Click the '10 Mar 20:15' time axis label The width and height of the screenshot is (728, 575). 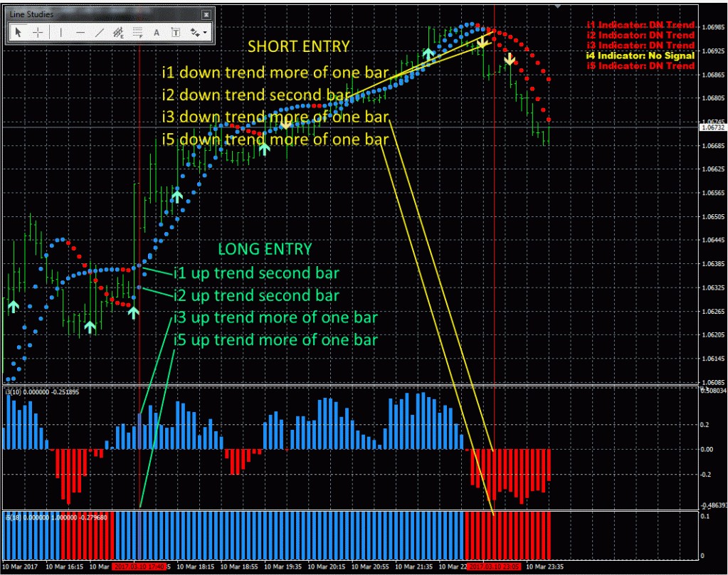[327, 566]
